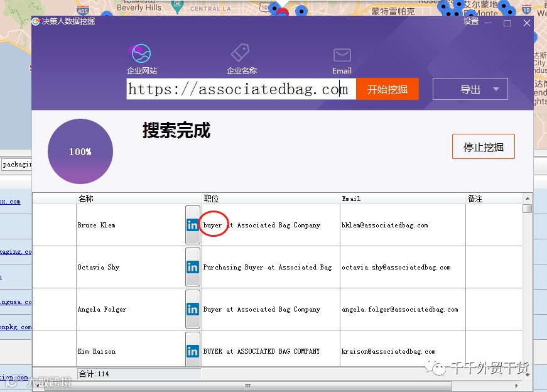
Task: Click the 开始挖掘 start mining button
Action: pyautogui.click(x=387, y=89)
